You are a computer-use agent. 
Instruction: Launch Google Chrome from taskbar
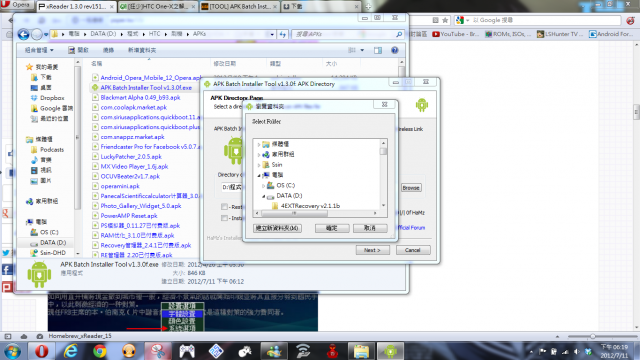[100, 351]
